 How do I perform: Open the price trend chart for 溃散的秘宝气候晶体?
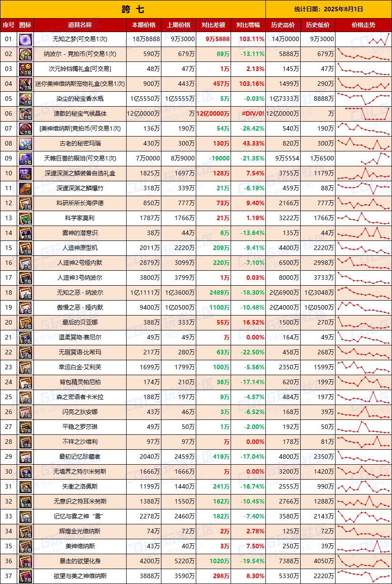click(364, 114)
